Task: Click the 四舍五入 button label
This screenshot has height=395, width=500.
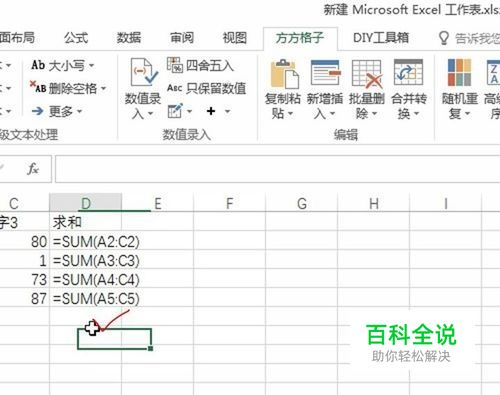Action: tap(209, 66)
